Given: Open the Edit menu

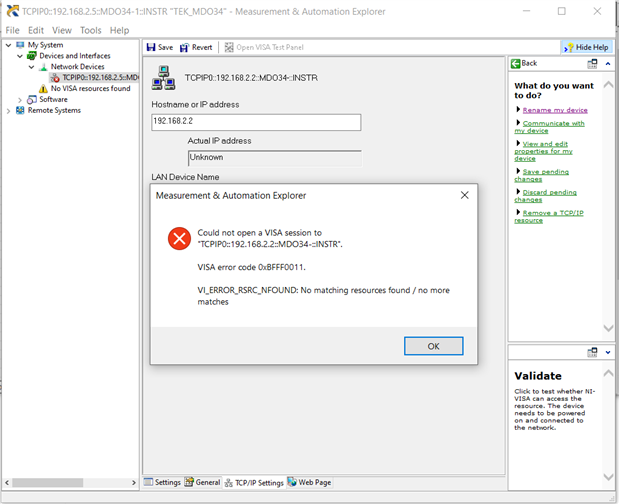Looking at the screenshot, I should (36, 30).
